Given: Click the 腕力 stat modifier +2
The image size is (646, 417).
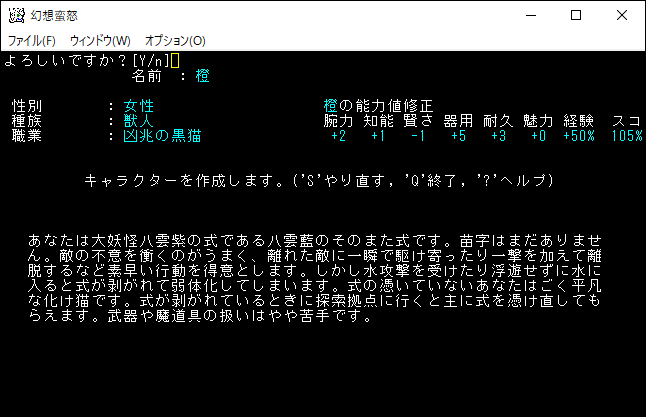Looking at the screenshot, I should [x=339, y=136].
